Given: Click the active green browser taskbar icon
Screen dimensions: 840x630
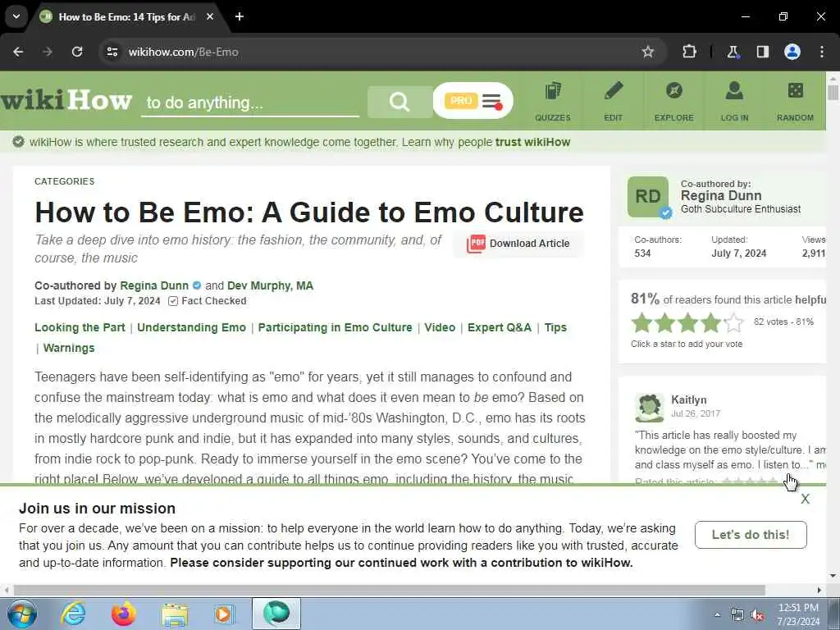Looking at the screenshot, I should click(x=276, y=614).
